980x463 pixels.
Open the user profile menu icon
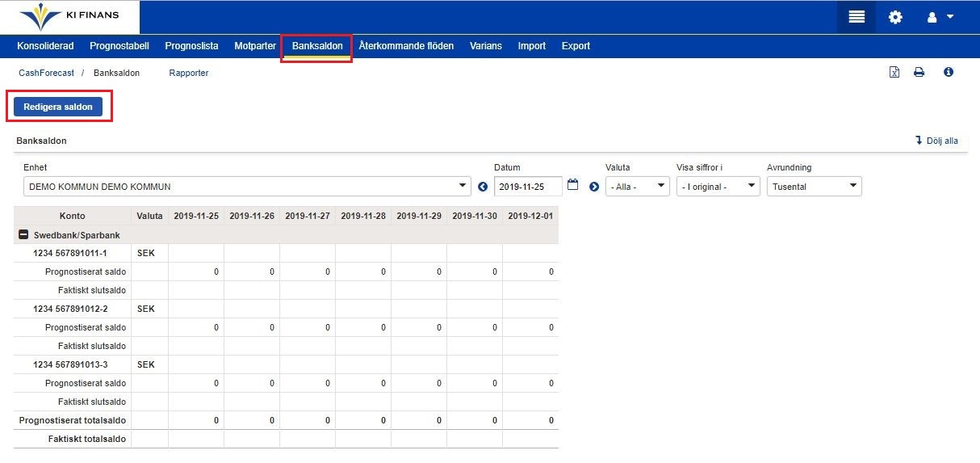coord(940,17)
